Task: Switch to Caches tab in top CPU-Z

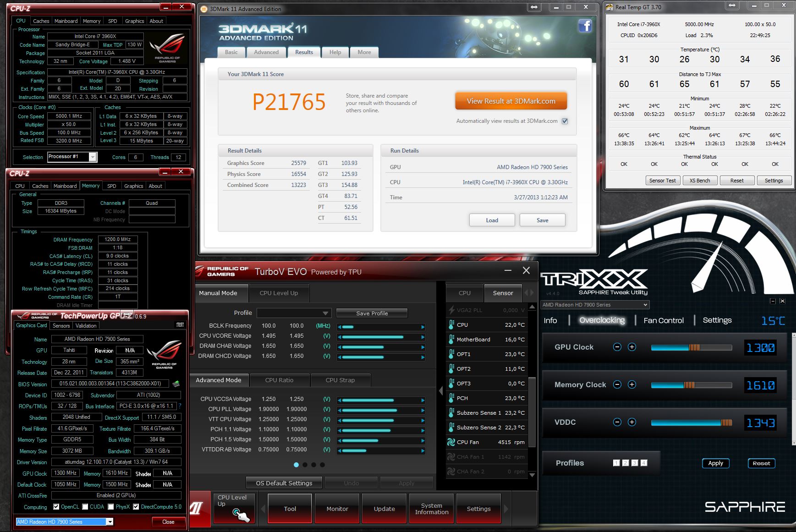Action: (41, 21)
